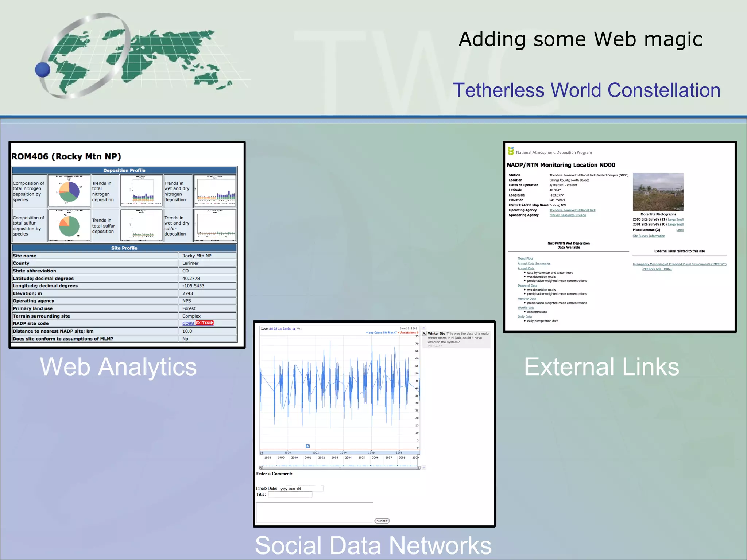Open the Site Survey Information link
This screenshot has height=560, width=747.
pos(649,236)
